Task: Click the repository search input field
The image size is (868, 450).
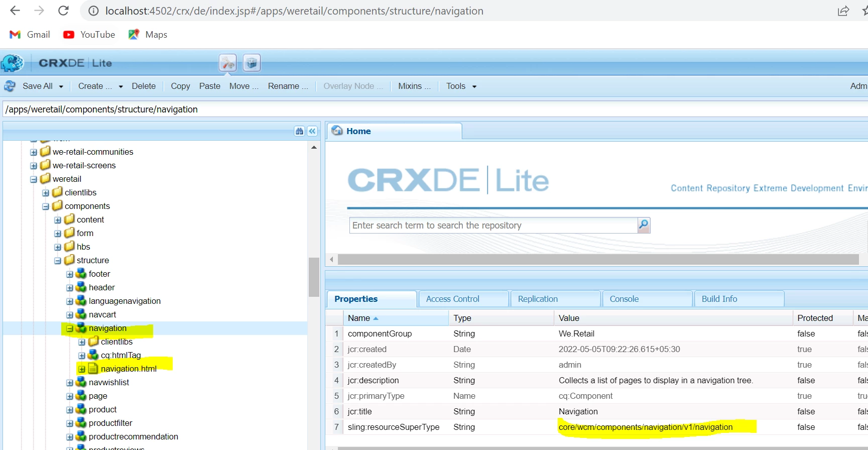Action: coord(493,225)
